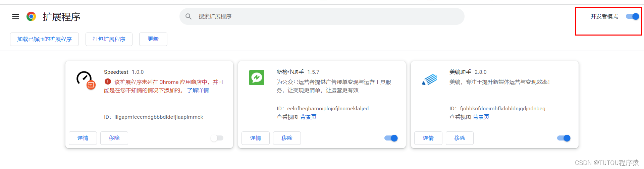Viewport: 644px width, 169px height.
Task: Click the 更新 button
Action: coord(153,39)
